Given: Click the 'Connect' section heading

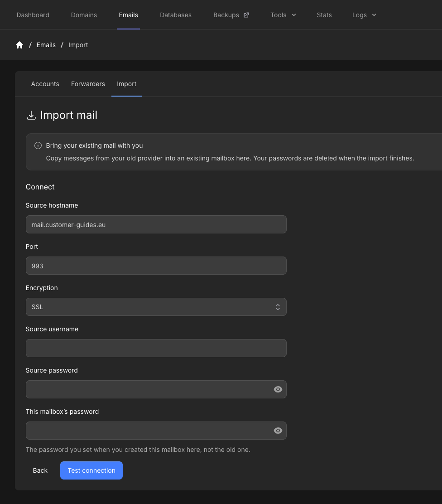Looking at the screenshot, I should pyautogui.click(x=40, y=187).
